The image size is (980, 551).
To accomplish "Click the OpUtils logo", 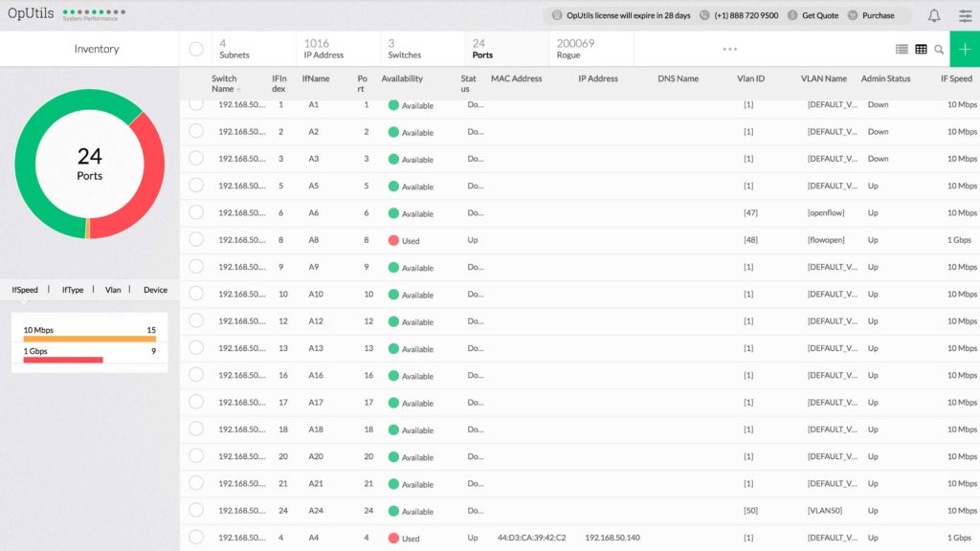I will 33,11.
